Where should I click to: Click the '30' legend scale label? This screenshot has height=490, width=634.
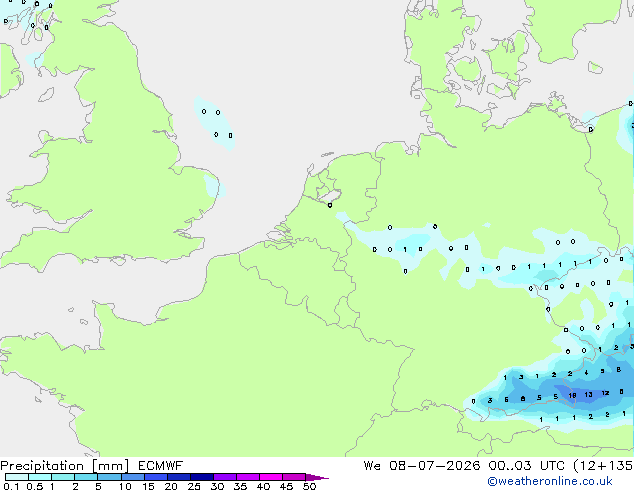click(x=217, y=486)
